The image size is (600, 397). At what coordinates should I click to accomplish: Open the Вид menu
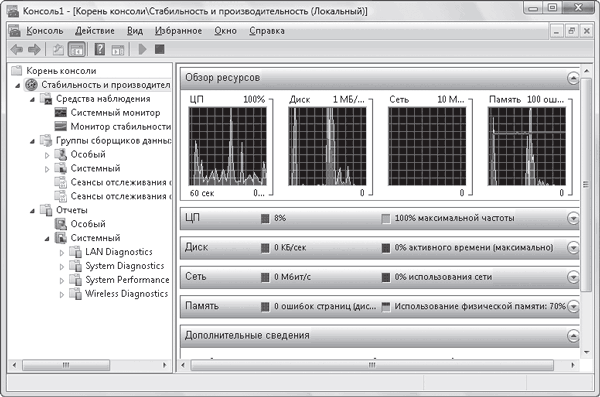point(135,31)
